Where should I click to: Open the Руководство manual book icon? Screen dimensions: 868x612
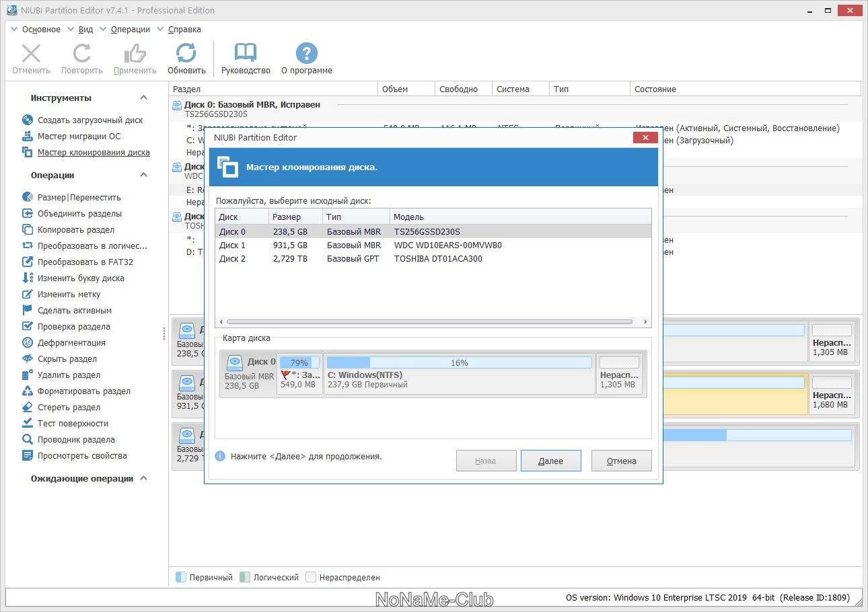tap(246, 54)
